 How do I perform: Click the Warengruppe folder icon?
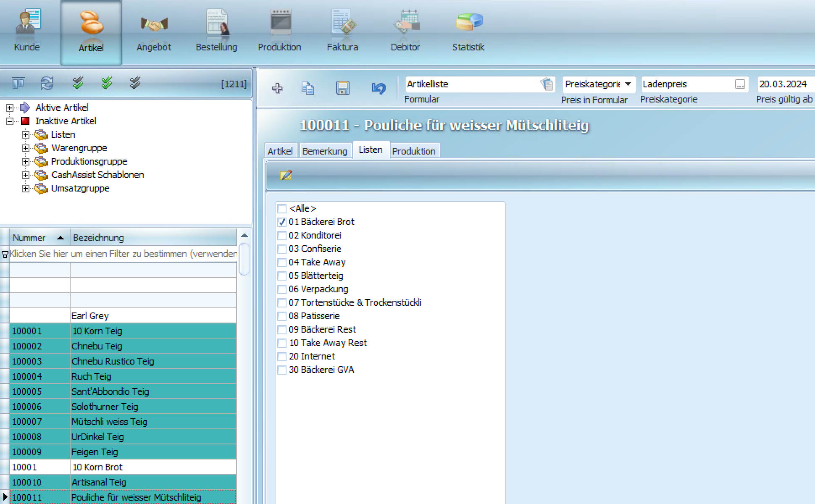pyautogui.click(x=41, y=148)
